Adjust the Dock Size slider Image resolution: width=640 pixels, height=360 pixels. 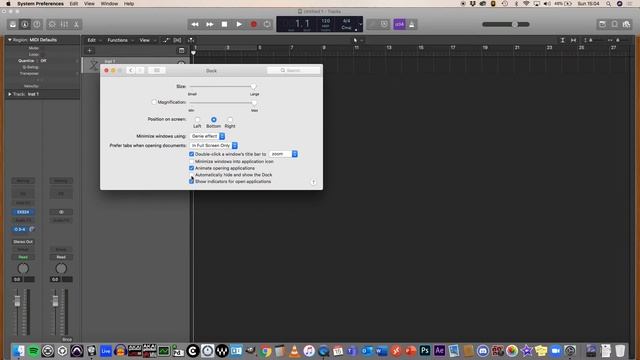[222, 86]
